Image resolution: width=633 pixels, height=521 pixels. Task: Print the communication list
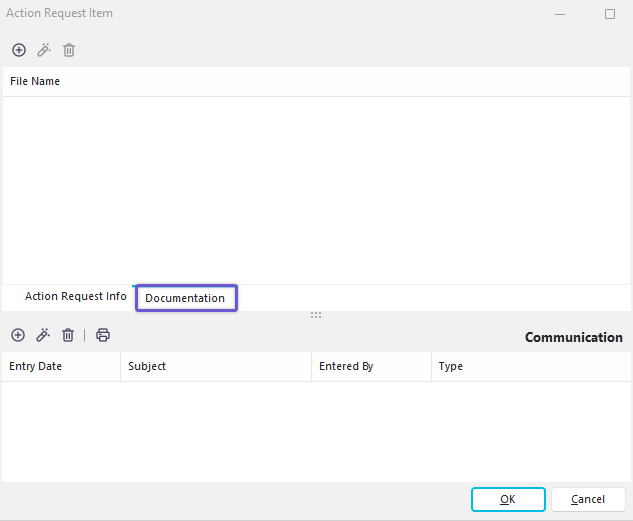point(103,335)
